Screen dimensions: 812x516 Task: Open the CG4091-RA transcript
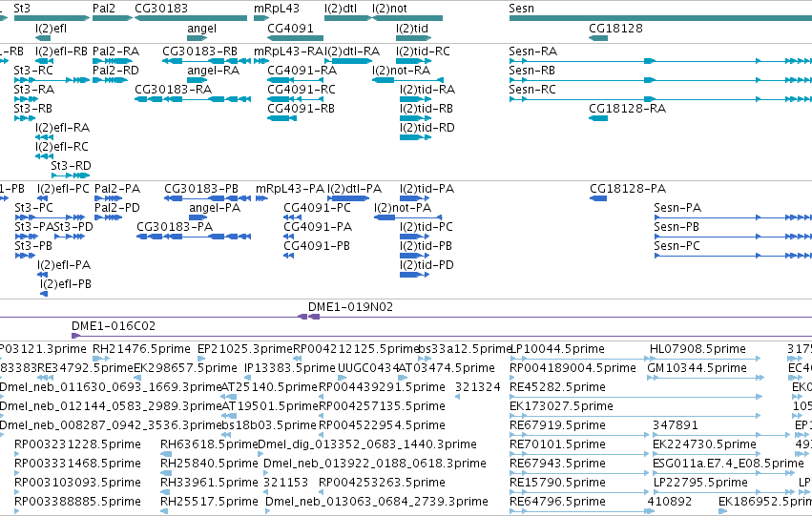coord(295,80)
